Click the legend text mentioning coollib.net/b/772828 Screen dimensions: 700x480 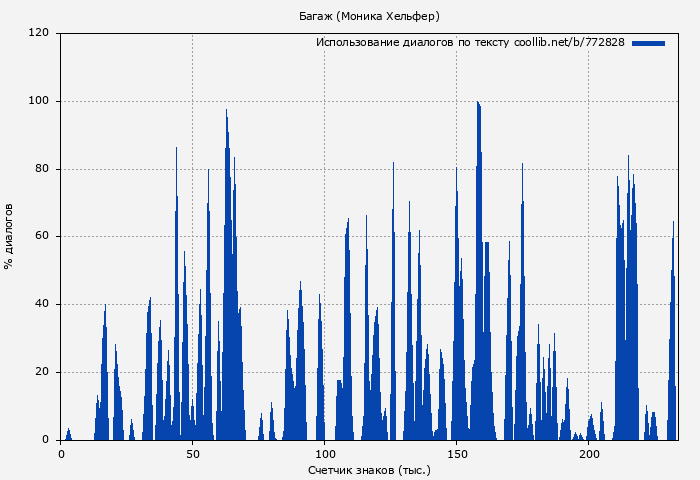click(x=470, y=43)
